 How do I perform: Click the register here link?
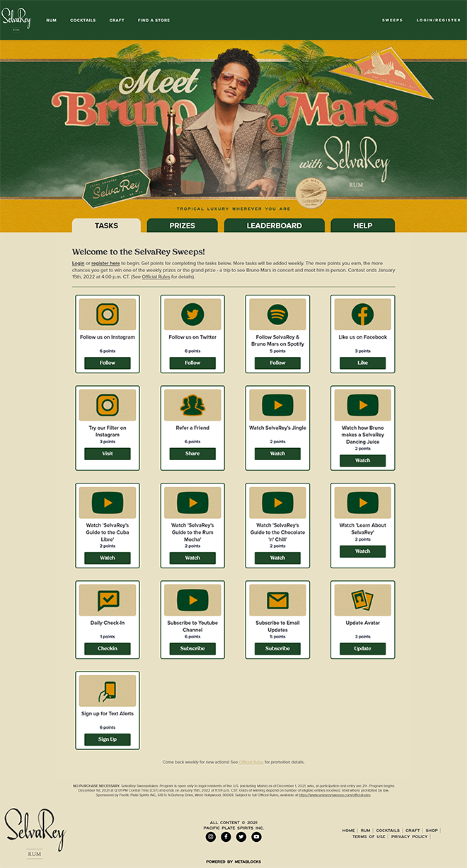point(105,263)
